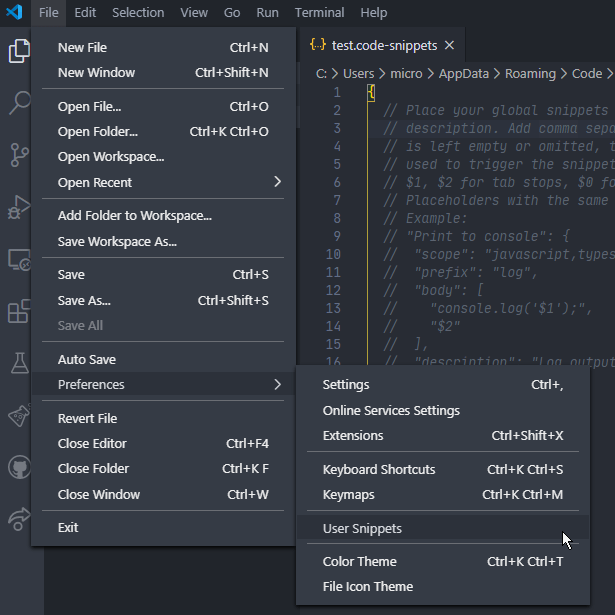615x615 pixels.
Task: Open the Live Share arrow icon
Action: [x=19, y=519]
